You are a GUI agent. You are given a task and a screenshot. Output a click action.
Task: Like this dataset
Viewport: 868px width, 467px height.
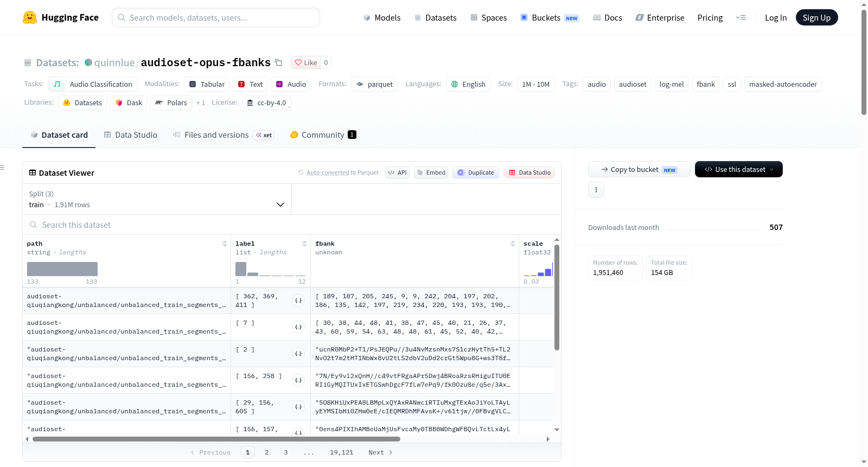[x=306, y=62]
